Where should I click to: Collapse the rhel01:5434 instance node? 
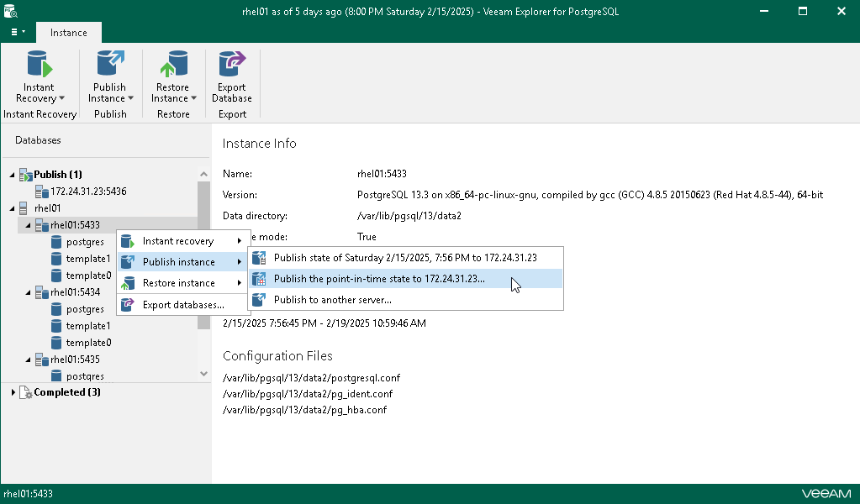pyautogui.click(x=29, y=292)
